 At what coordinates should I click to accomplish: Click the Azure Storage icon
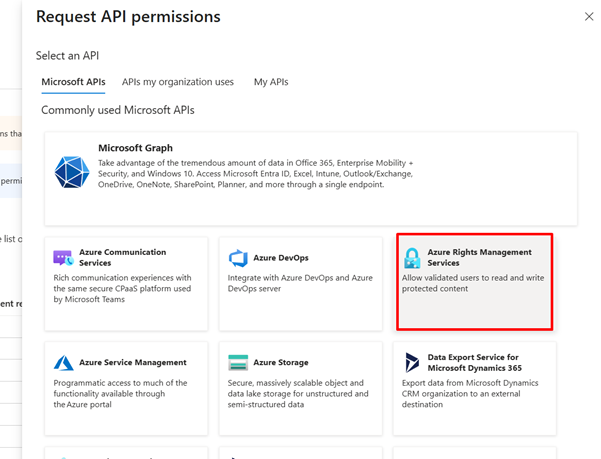point(238,363)
